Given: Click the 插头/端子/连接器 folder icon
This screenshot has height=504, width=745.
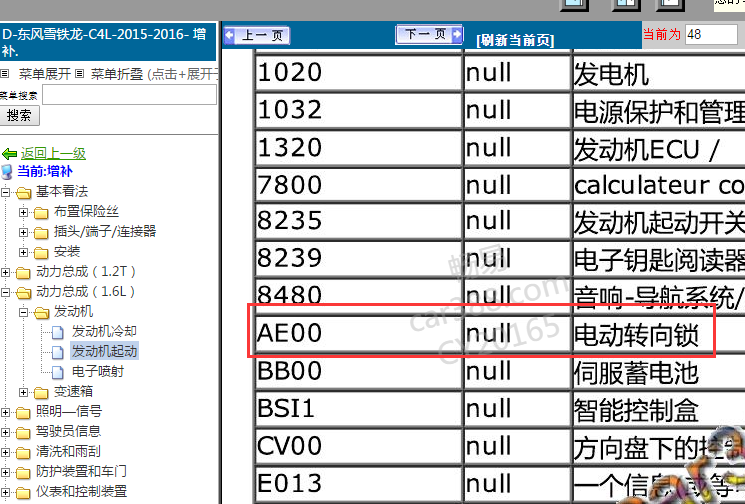Looking at the screenshot, I should (41, 232).
